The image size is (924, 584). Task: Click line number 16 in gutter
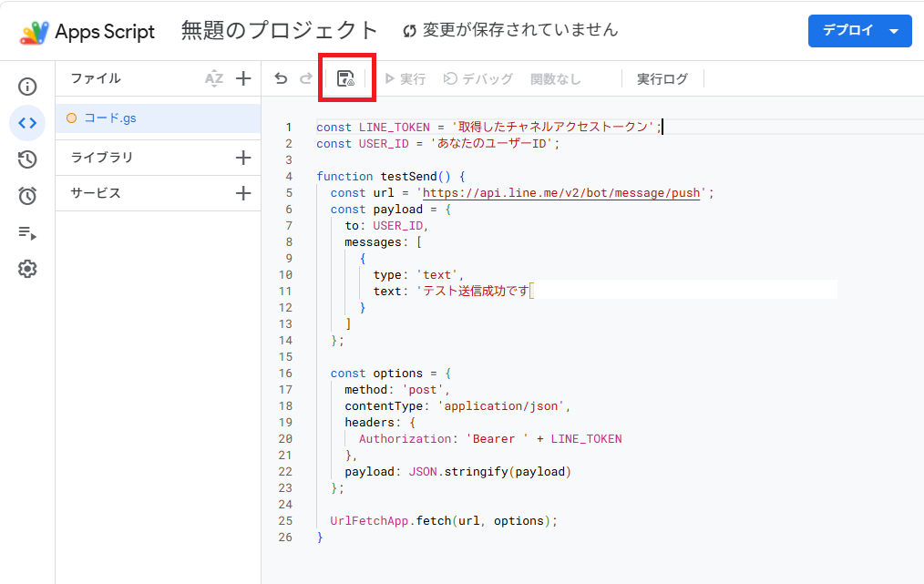coord(285,373)
